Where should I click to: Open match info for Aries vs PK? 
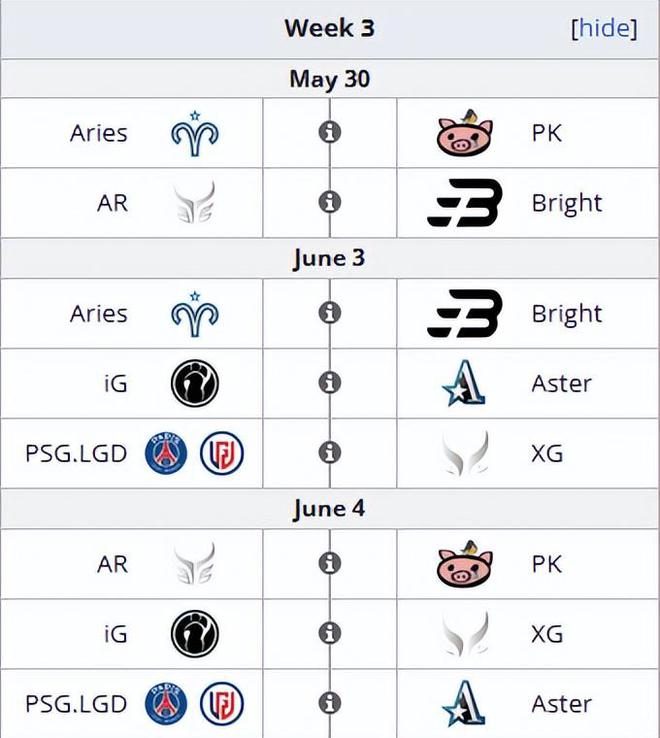330,132
